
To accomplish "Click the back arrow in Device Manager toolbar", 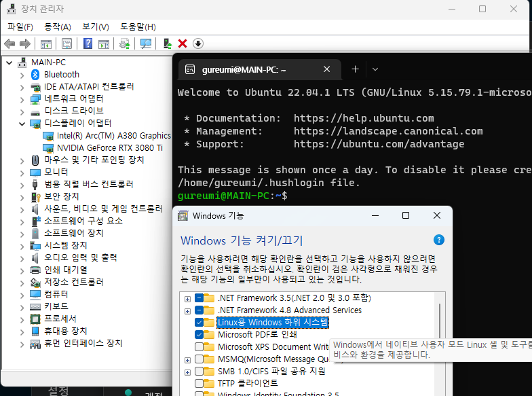I will point(9,43).
